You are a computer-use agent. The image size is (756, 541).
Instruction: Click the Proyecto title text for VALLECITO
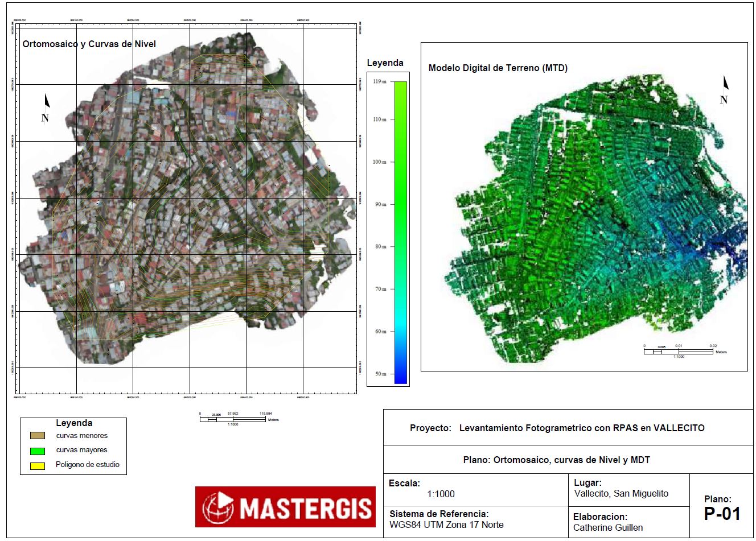tap(557, 428)
